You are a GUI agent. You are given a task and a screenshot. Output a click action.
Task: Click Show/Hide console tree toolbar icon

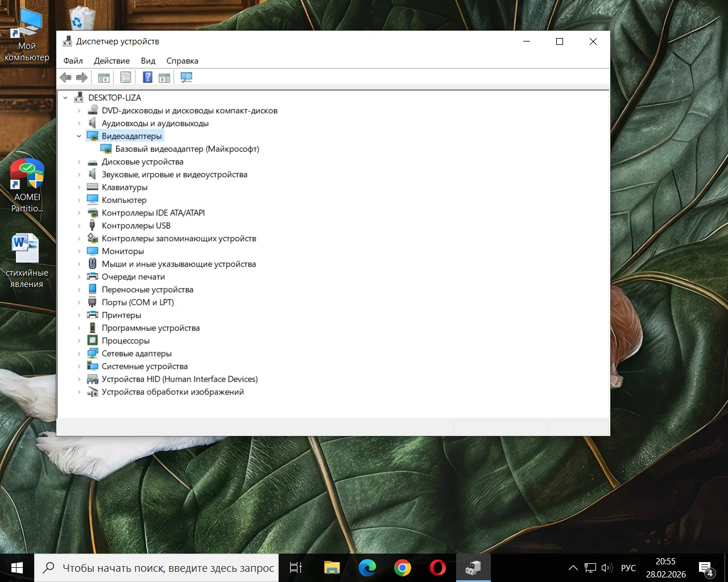click(x=104, y=77)
